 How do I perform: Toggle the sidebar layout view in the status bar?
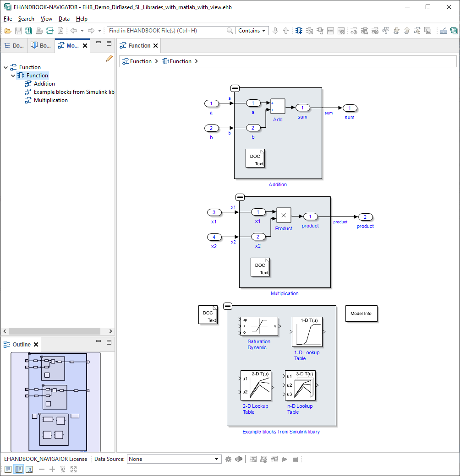(x=19, y=469)
